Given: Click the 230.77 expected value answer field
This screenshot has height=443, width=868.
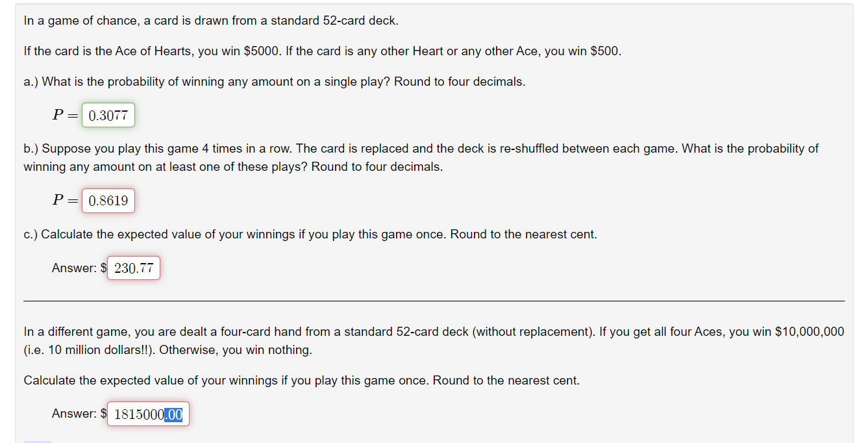Looking at the screenshot, I should pyautogui.click(x=133, y=268).
